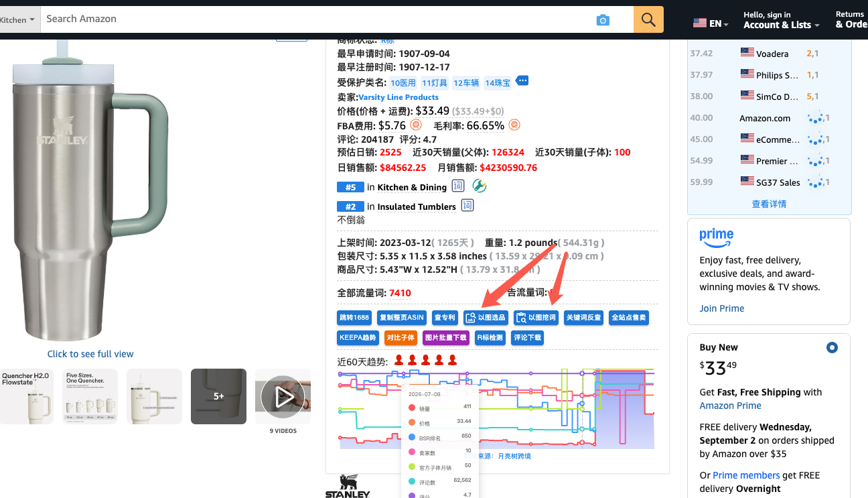Screen dimensions: 868x498
Task: Click the 查专利 button
Action: click(x=444, y=318)
